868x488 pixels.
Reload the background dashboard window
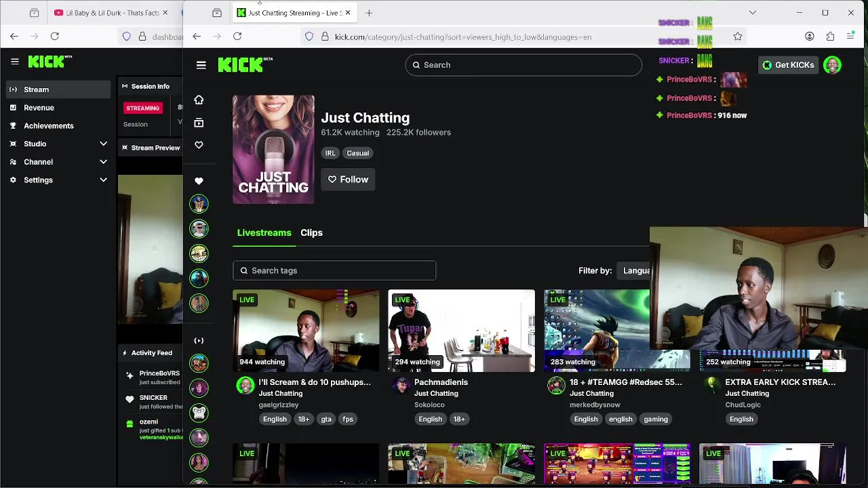(55, 37)
